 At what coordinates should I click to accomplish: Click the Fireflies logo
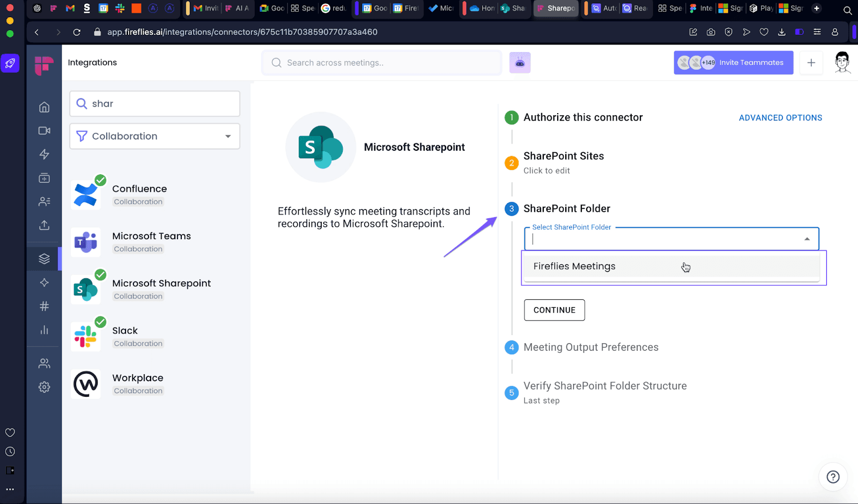click(x=44, y=66)
